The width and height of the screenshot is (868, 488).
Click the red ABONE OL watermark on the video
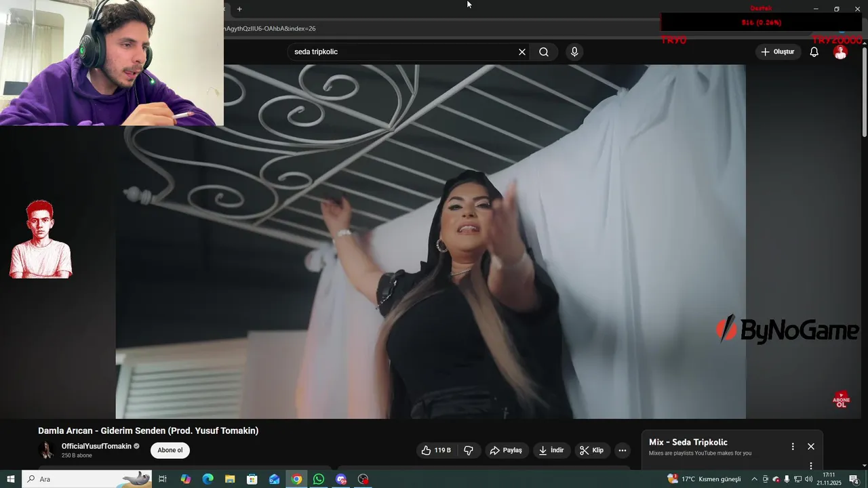tap(842, 399)
